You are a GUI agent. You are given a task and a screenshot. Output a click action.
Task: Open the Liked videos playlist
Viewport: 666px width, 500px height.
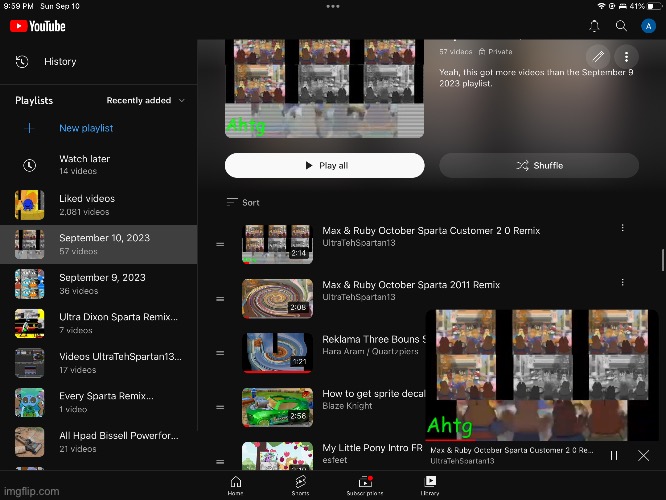tap(99, 205)
